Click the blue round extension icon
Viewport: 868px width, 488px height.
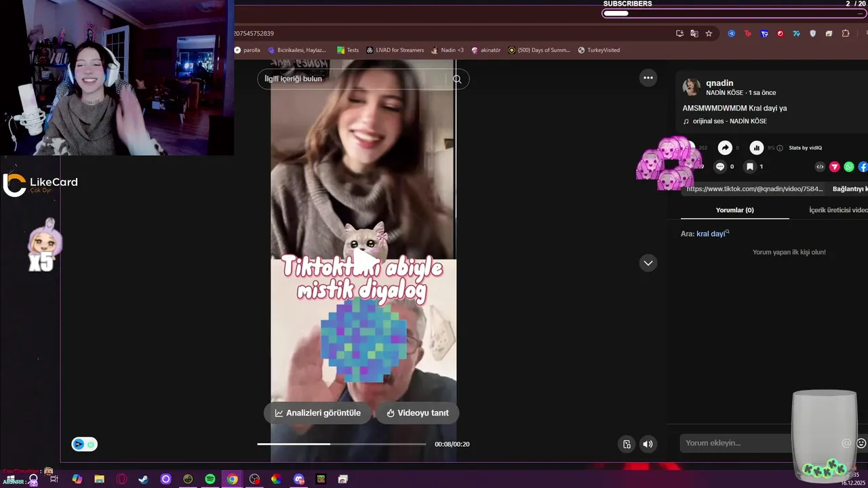click(731, 33)
